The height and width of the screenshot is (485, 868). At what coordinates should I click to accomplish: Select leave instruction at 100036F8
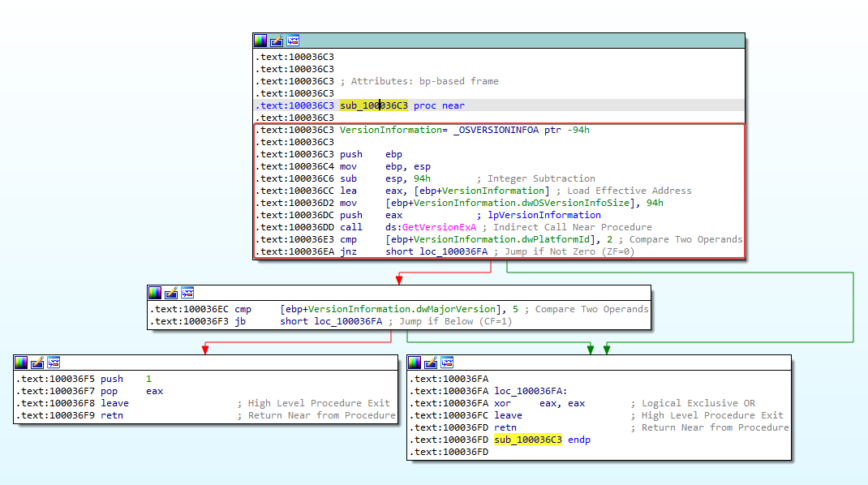[x=114, y=403]
